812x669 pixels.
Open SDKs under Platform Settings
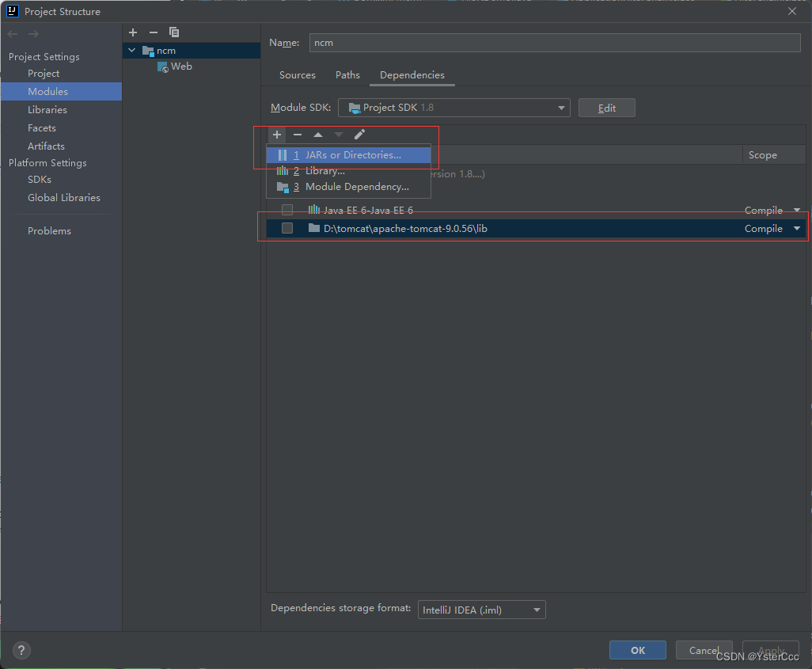pyautogui.click(x=40, y=179)
